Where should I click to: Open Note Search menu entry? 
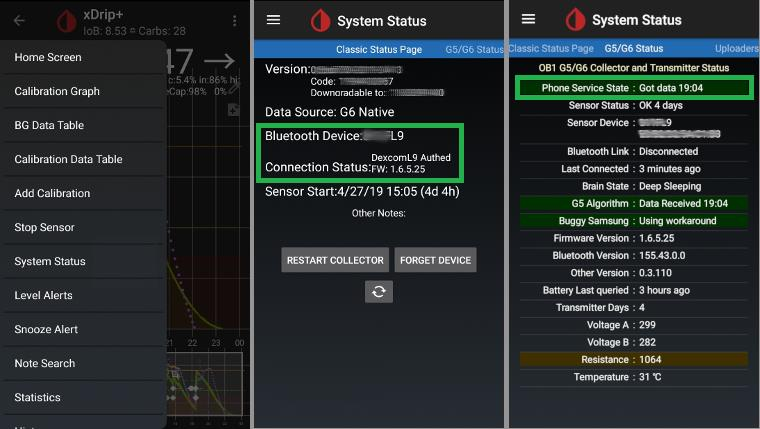point(83,363)
